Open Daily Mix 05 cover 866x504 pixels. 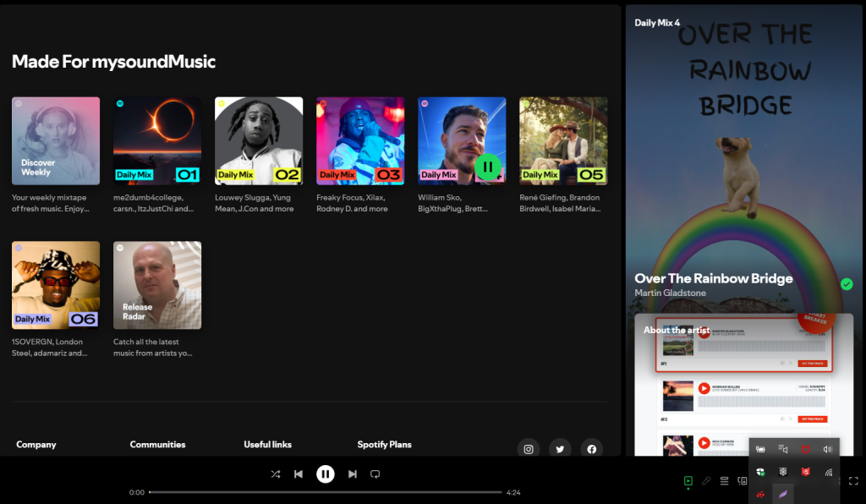(x=563, y=140)
